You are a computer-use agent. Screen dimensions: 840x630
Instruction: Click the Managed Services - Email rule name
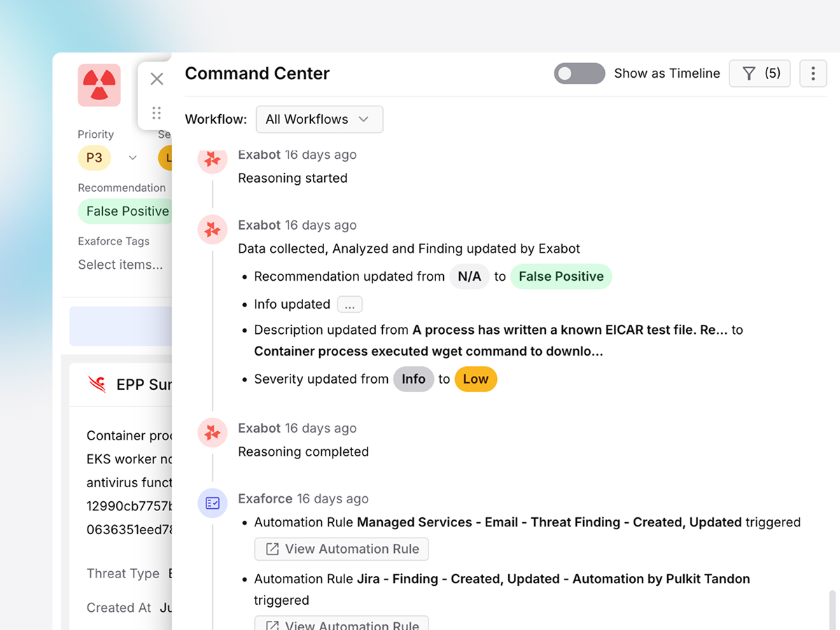click(549, 522)
